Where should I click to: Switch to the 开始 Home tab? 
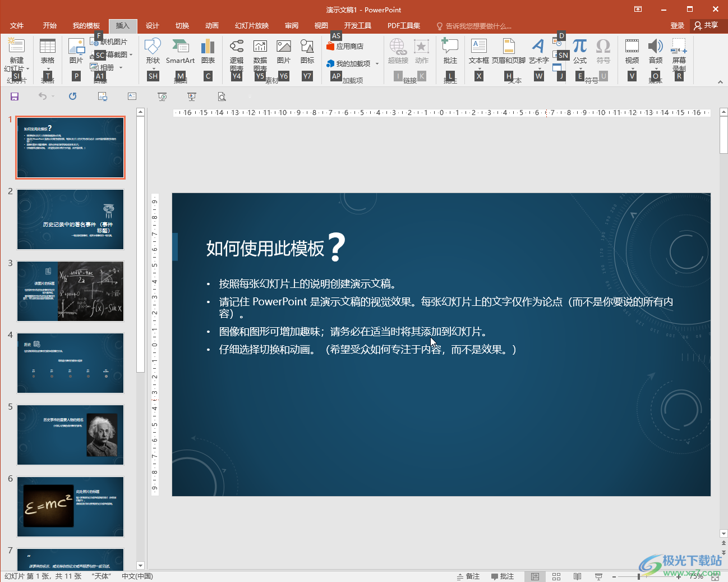(50, 26)
